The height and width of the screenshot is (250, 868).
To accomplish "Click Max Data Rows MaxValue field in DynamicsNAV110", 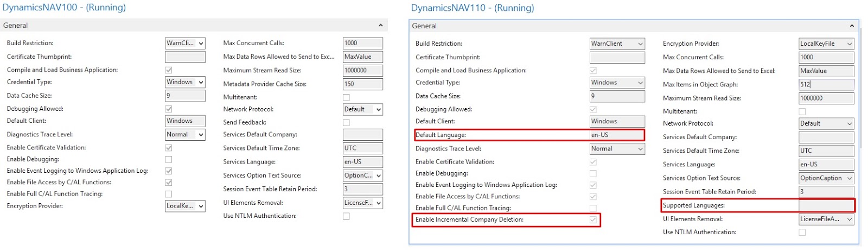I will click(x=826, y=71).
